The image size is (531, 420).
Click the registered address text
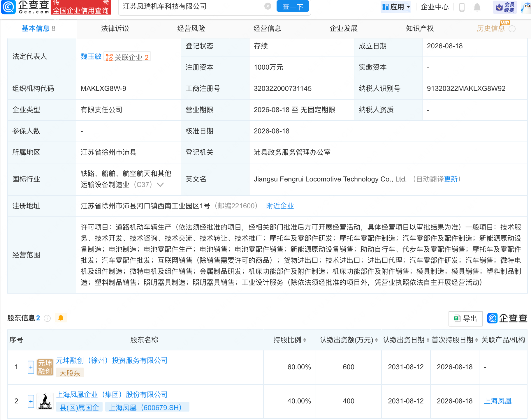pos(145,206)
